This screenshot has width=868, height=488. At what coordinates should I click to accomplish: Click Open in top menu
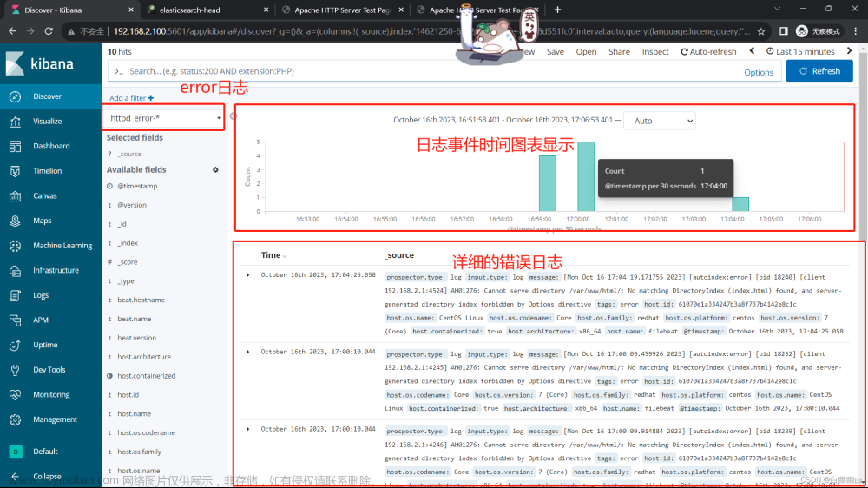coord(586,51)
